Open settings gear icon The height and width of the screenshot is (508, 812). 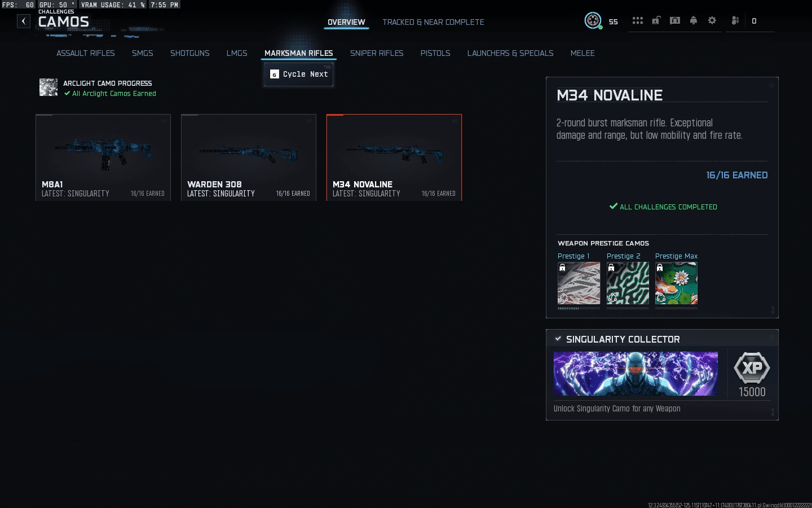tap(712, 21)
